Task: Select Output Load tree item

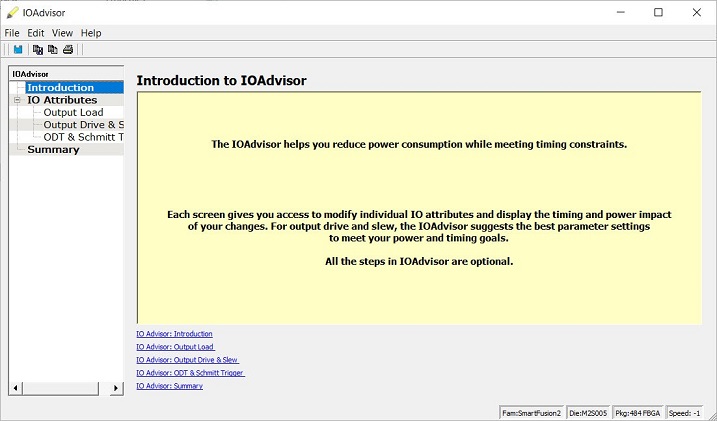Action: point(73,112)
